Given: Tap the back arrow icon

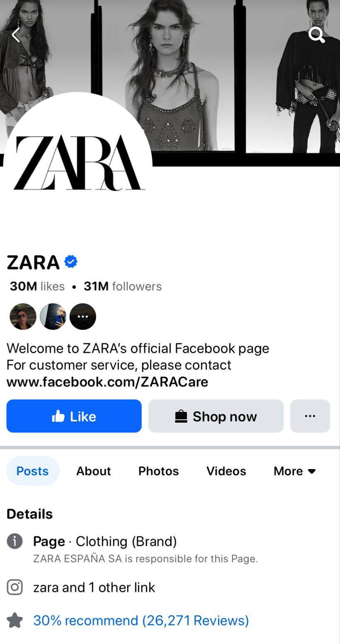Looking at the screenshot, I should 16,35.
